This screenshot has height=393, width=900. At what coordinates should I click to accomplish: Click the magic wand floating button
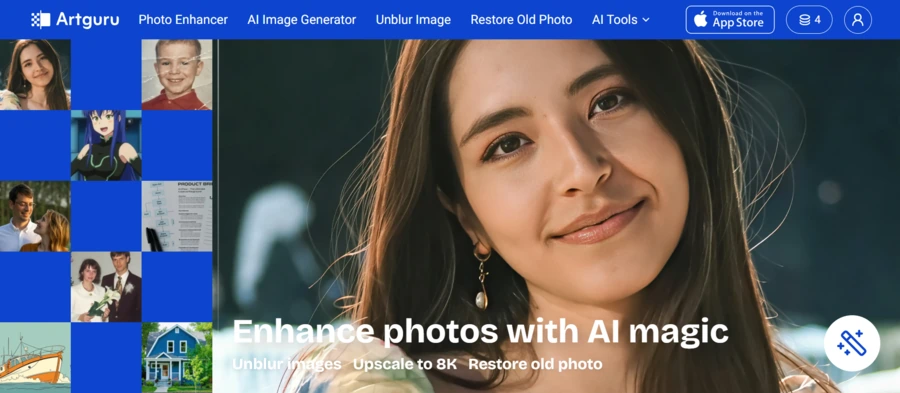pos(852,343)
